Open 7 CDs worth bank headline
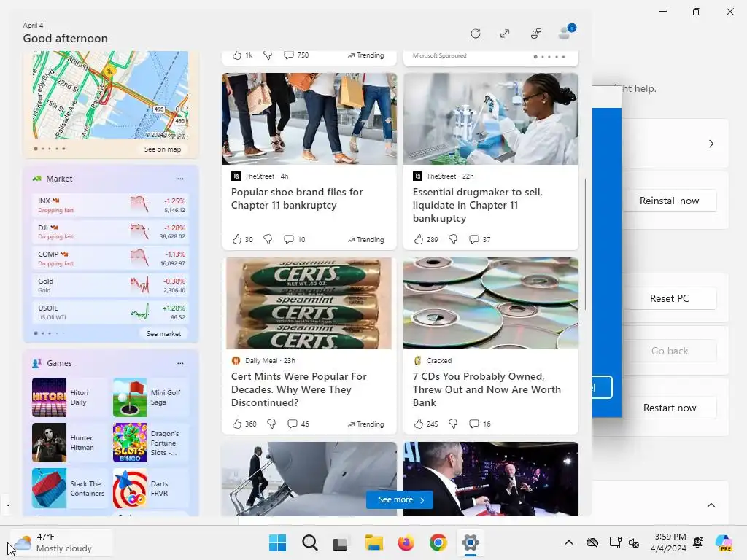 [x=487, y=389]
